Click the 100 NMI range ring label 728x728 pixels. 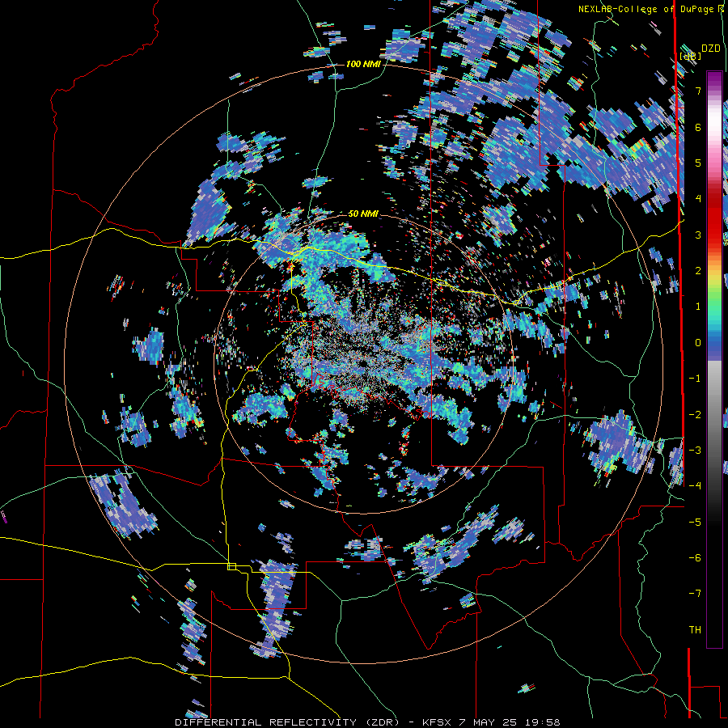click(x=363, y=64)
